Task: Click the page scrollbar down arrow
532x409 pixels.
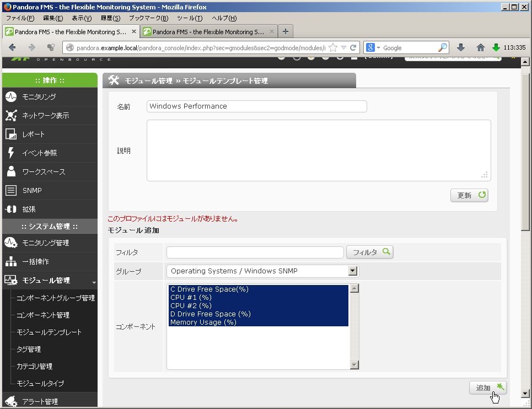Action: [525, 394]
